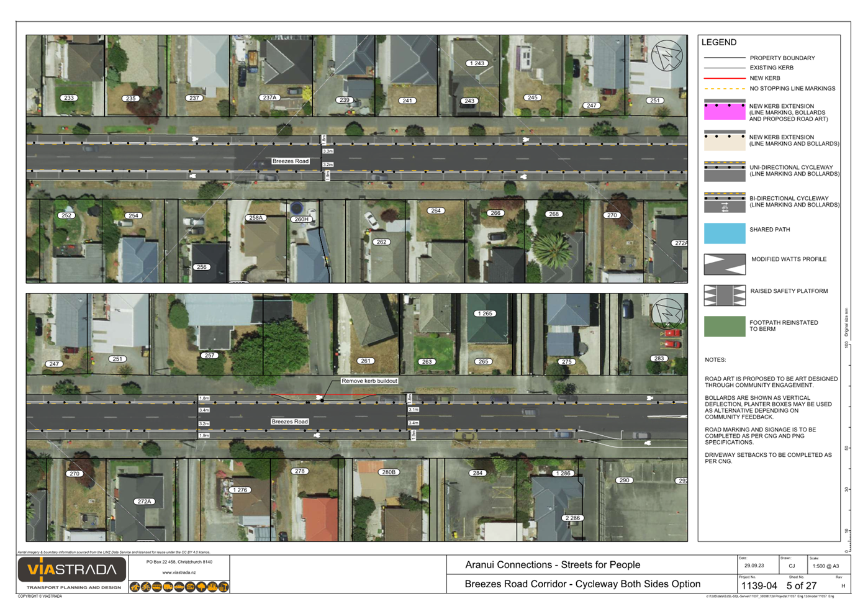Open the www.viastrada.nz website link

coord(179,572)
